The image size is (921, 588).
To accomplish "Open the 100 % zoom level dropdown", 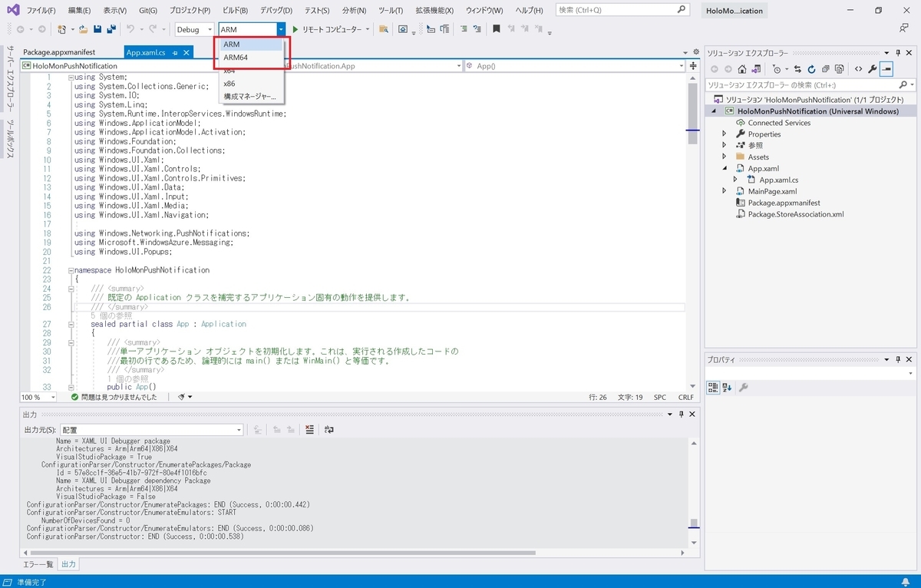I will [53, 398].
